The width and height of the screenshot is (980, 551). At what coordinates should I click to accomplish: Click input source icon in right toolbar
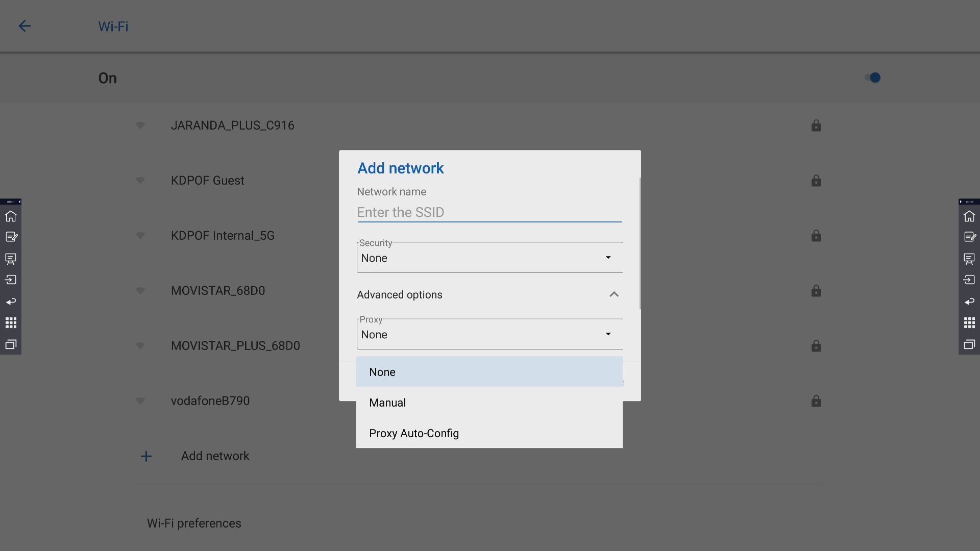[969, 280]
